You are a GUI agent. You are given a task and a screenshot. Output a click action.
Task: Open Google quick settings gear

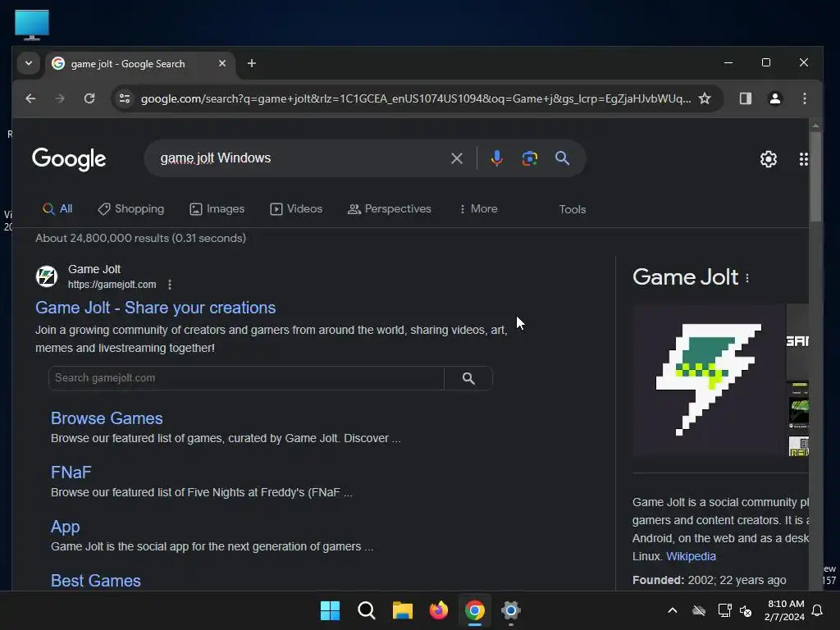point(768,159)
